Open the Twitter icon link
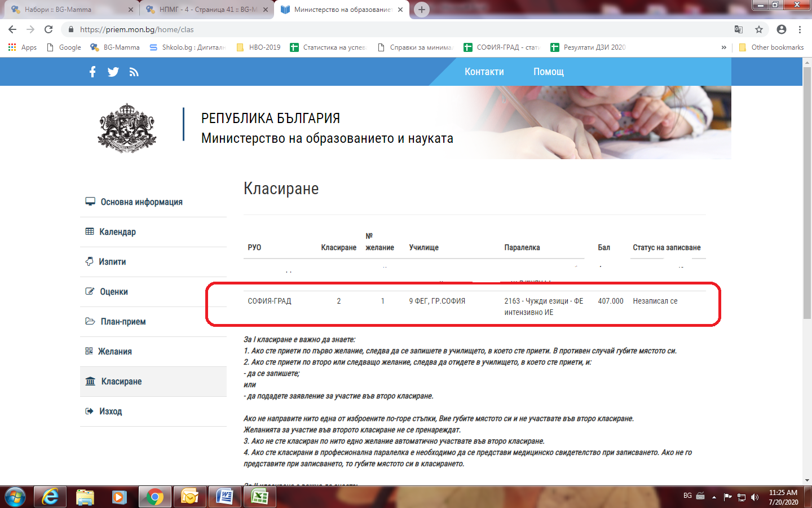This screenshot has height=508, width=812. click(113, 72)
